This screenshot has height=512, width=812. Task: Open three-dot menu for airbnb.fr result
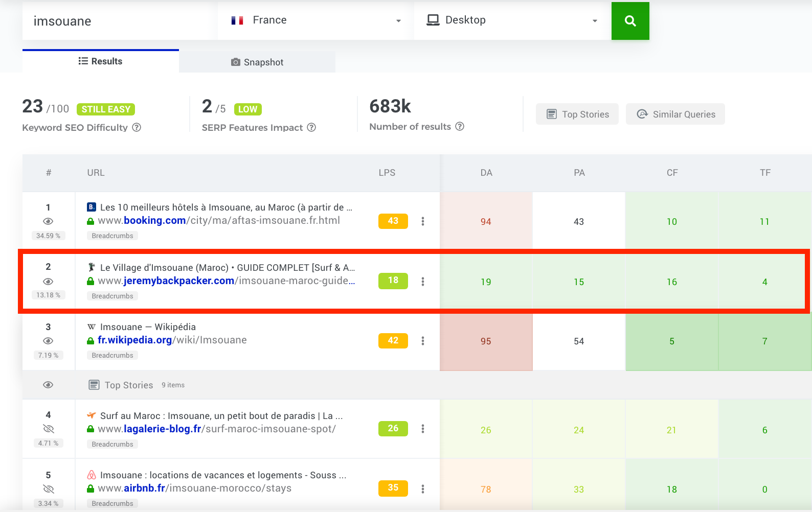pos(422,489)
